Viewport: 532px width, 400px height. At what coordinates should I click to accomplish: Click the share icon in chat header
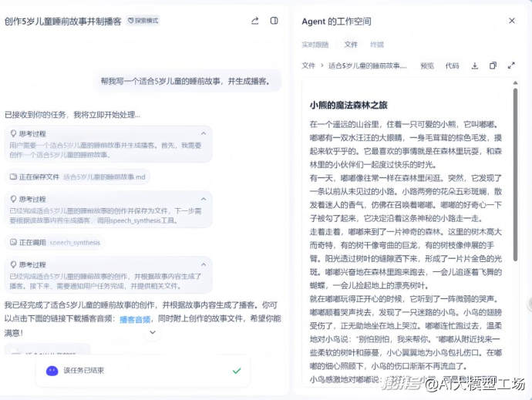255,21
